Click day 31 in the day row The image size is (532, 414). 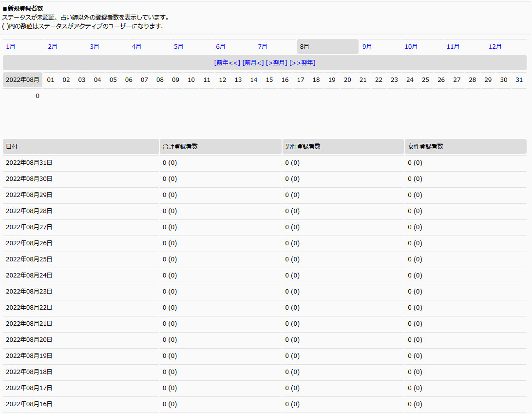519,80
